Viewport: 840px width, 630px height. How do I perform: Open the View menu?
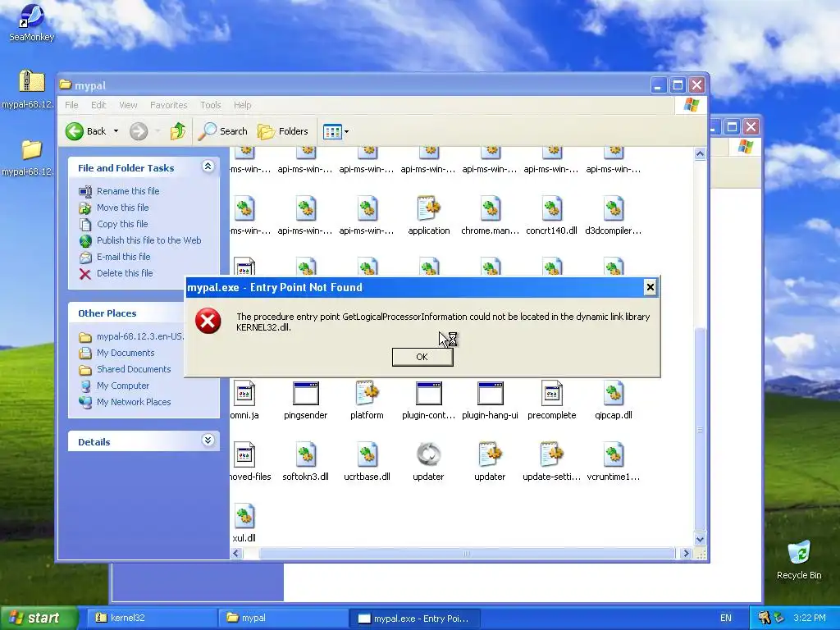128,105
